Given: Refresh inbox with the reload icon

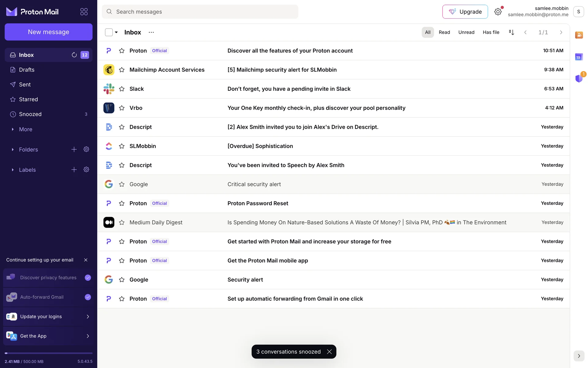Looking at the screenshot, I should [x=74, y=55].
